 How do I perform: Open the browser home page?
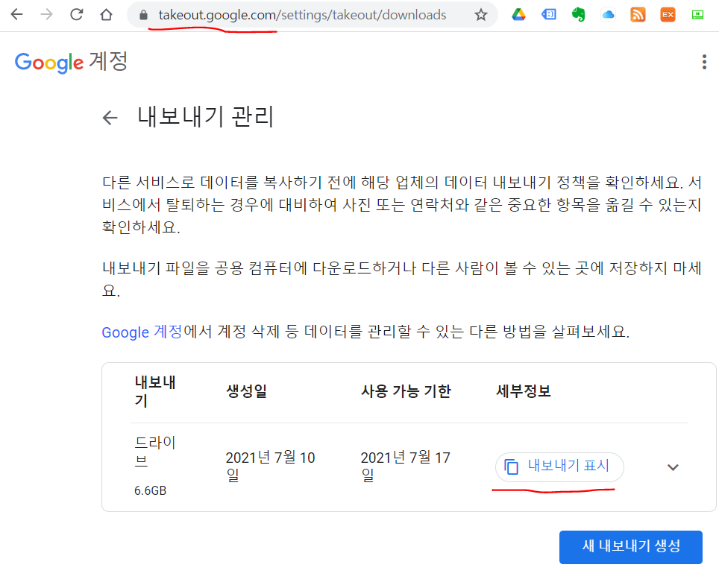coord(107,15)
